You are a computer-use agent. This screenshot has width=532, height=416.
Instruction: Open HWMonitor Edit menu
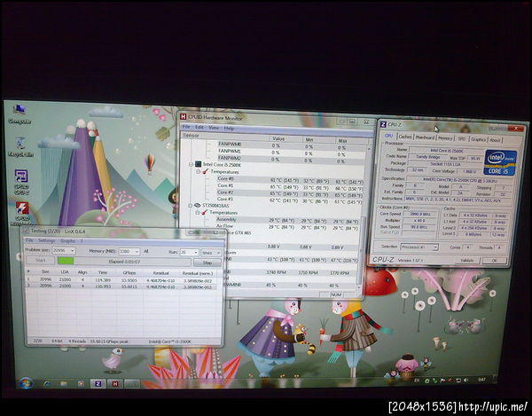click(199, 127)
